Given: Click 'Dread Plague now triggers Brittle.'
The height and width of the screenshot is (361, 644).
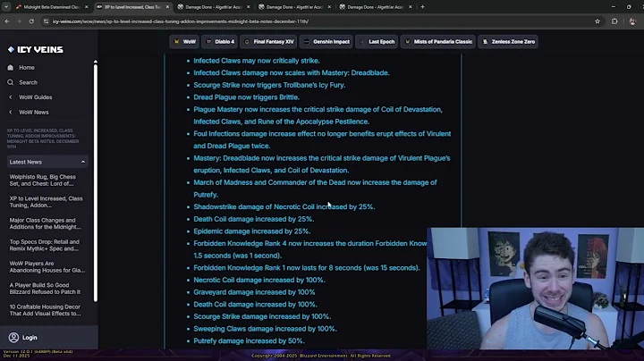Looking at the screenshot, I should (x=246, y=97).
